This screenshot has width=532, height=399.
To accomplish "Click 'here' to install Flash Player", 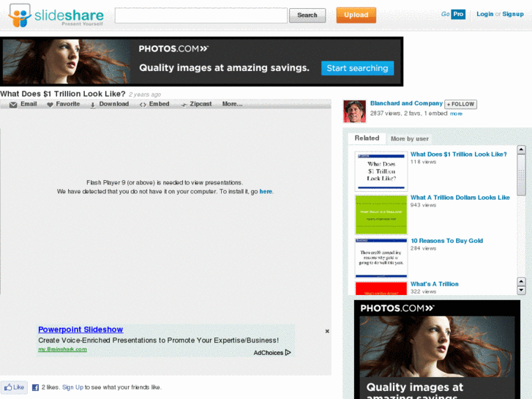I will (x=266, y=192).
